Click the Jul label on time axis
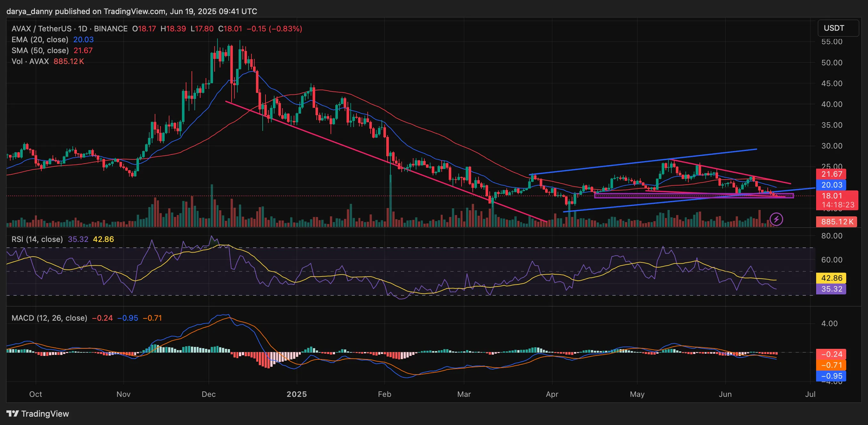Viewport: 868px width, 425px height. 810,394
